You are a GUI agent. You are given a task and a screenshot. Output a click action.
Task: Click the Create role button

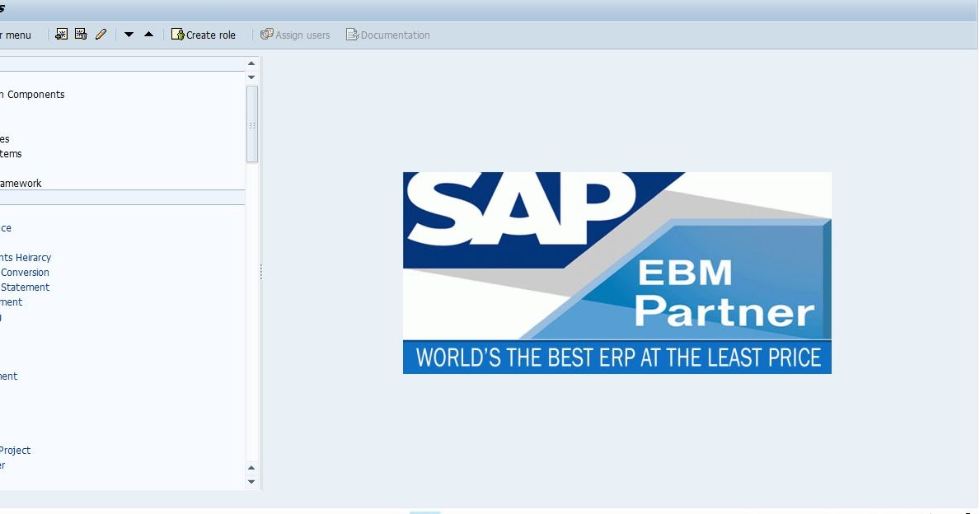pos(204,35)
